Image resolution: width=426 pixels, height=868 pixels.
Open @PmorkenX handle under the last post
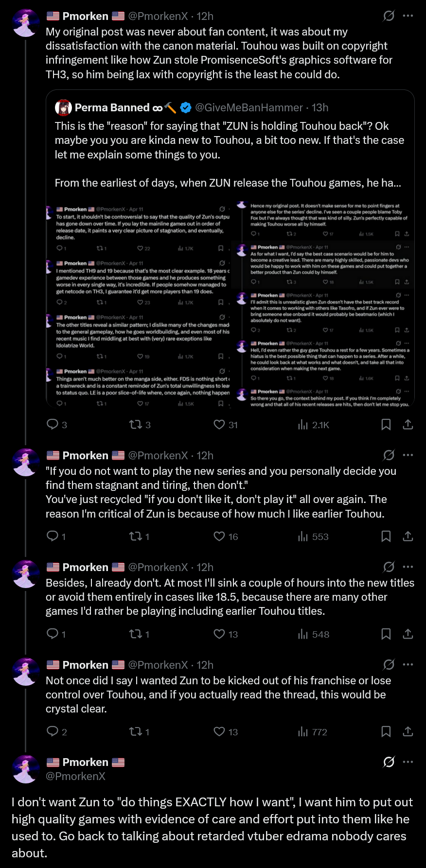pyautogui.click(x=75, y=776)
